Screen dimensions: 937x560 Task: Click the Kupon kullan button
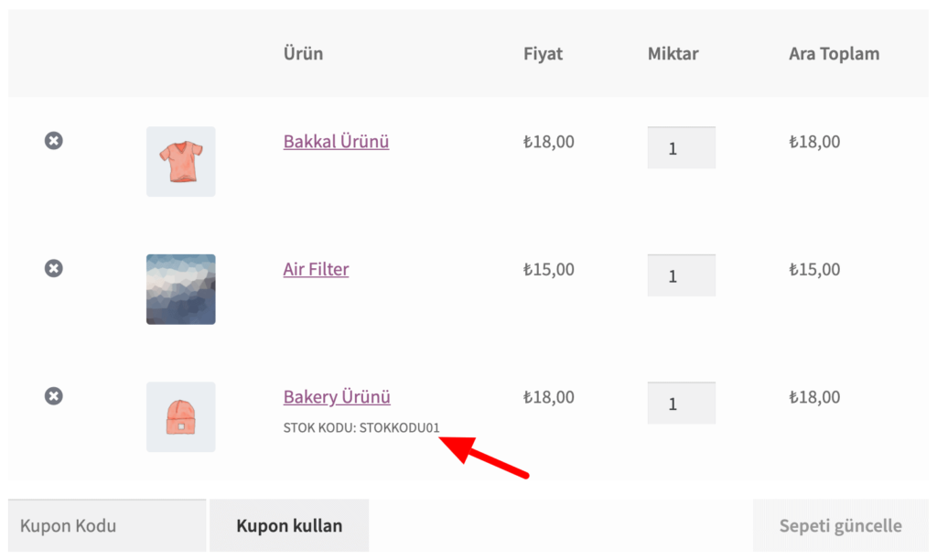(x=289, y=525)
